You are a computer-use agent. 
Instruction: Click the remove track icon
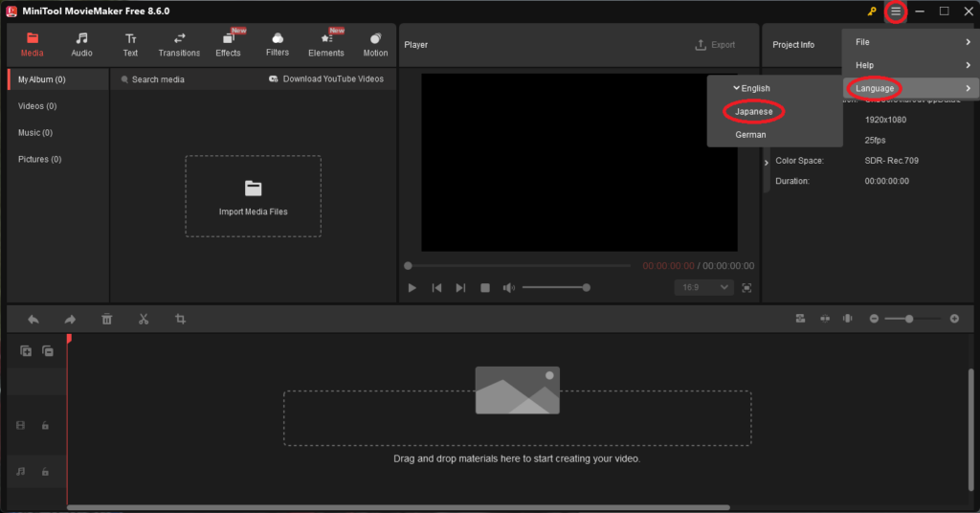[48, 351]
